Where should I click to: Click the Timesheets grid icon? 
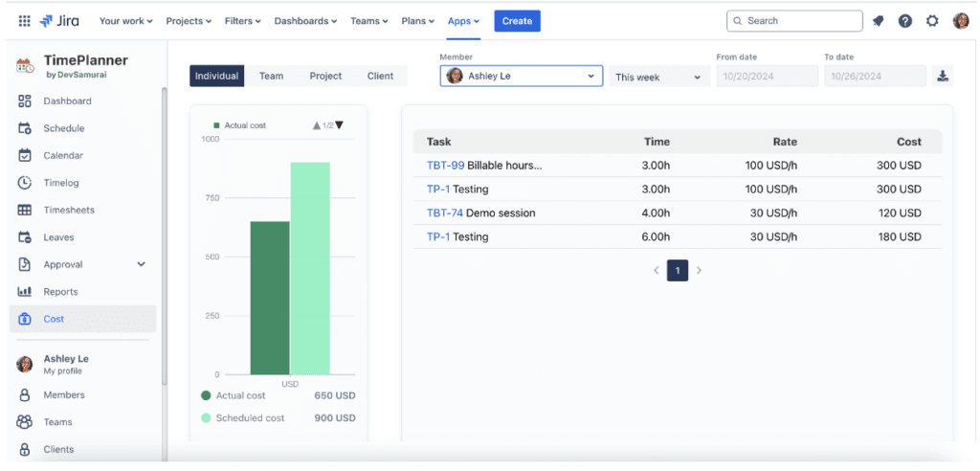point(24,211)
